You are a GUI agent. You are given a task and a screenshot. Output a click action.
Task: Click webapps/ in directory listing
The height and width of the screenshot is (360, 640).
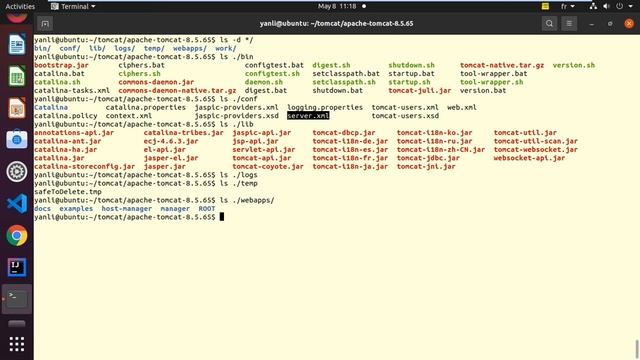[190, 49]
